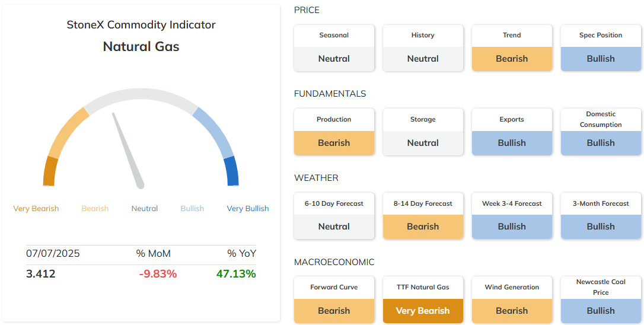
Task: Click the MACROECONOMIC section heading
Action: pyautogui.click(x=334, y=262)
